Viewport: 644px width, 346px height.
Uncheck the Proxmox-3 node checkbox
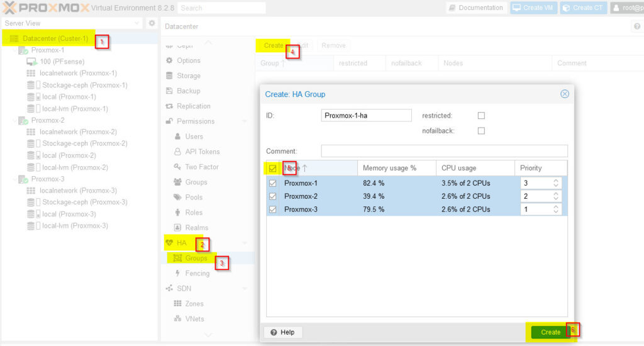[273, 209]
